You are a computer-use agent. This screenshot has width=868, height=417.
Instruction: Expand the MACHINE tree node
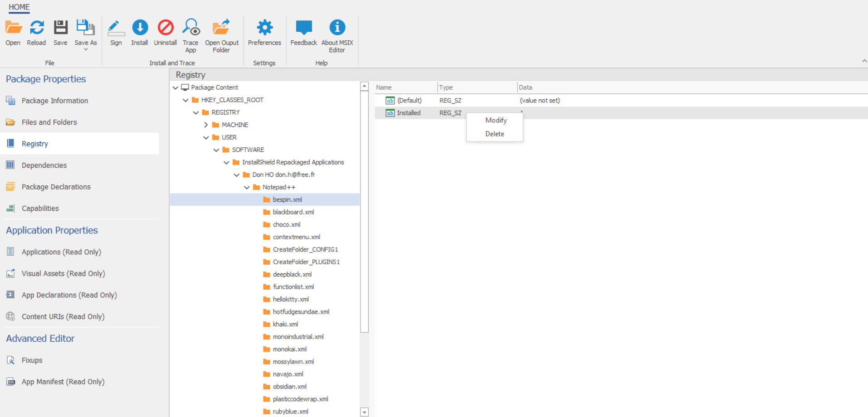206,125
